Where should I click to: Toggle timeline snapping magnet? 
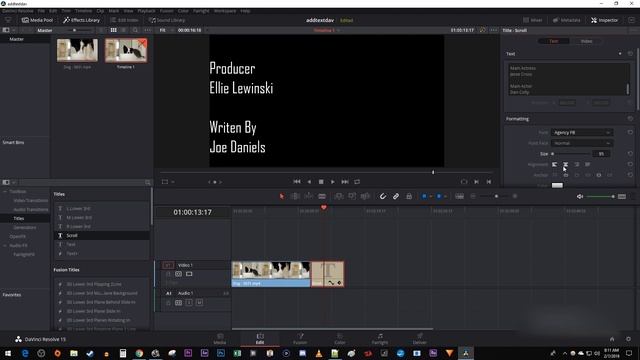pyautogui.click(x=382, y=196)
